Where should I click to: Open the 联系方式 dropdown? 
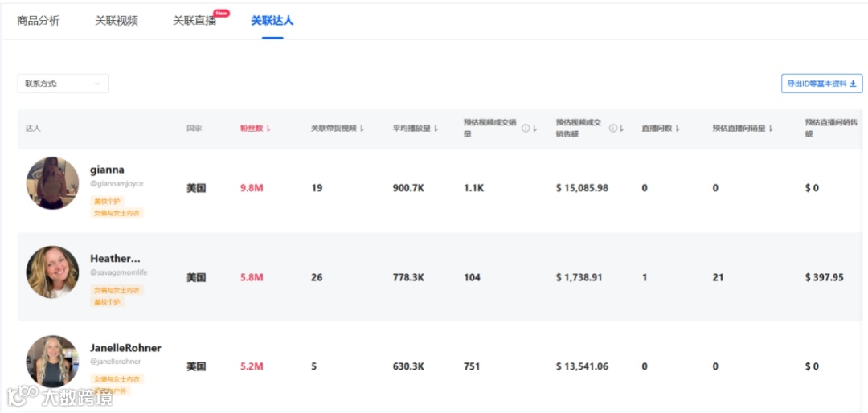click(63, 84)
